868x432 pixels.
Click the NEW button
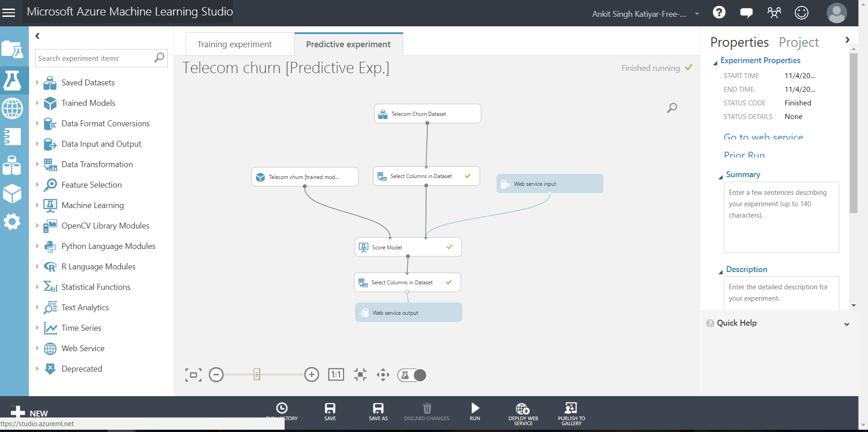click(29, 413)
